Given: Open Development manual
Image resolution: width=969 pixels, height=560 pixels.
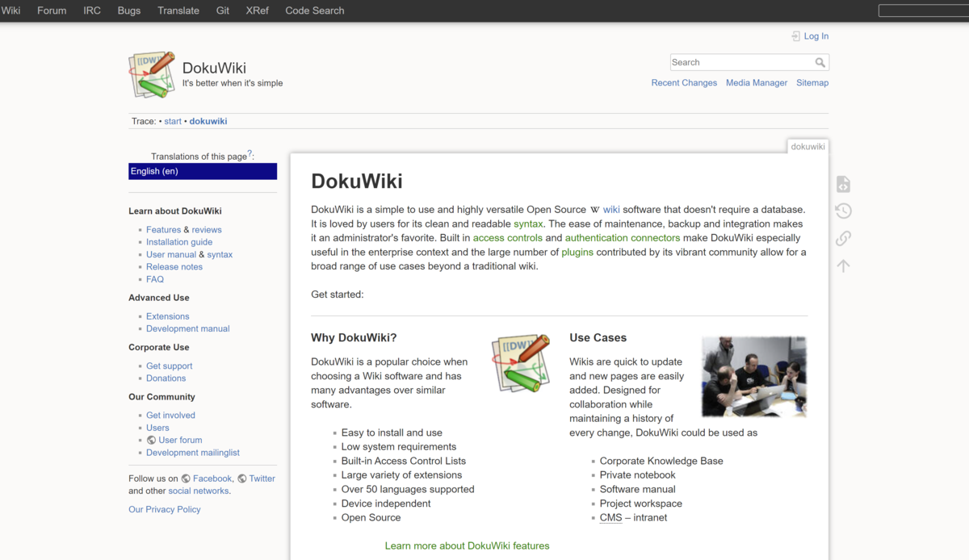Looking at the screenshot, I should 188,328.
